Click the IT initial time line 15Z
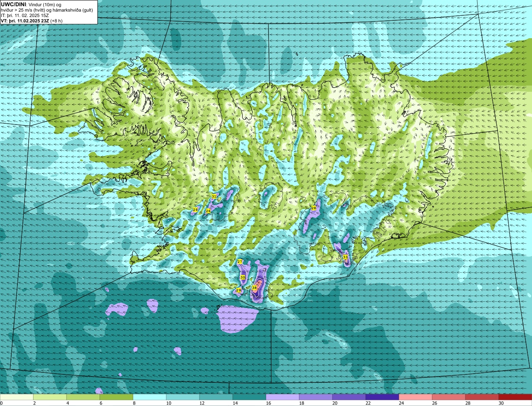This screenshot has width=532, height=406. (25, 15)
